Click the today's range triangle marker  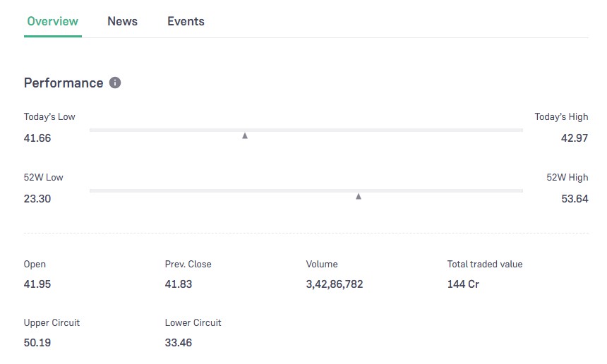point(245,135)
